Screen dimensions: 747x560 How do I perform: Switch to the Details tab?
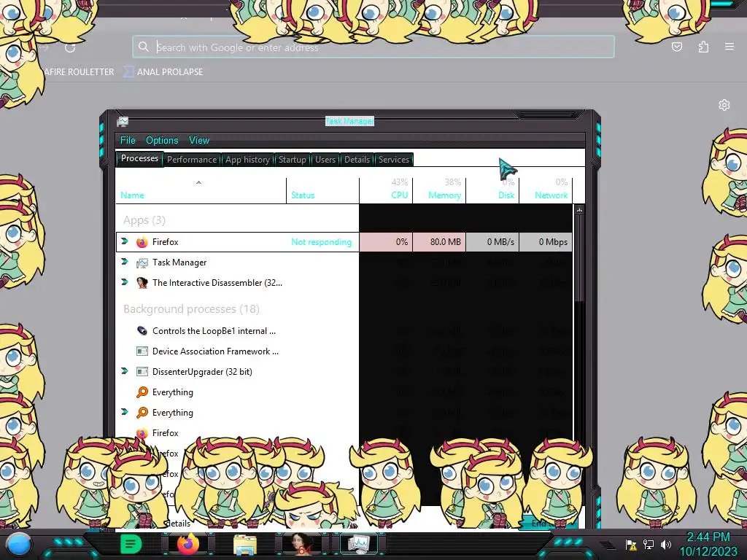(x=357, y=160)
